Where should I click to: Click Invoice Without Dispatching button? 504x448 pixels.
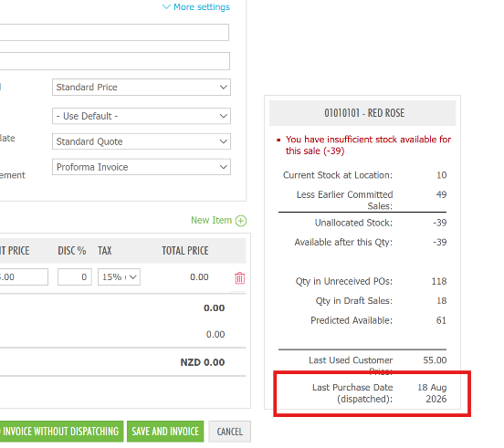(60, 432)
